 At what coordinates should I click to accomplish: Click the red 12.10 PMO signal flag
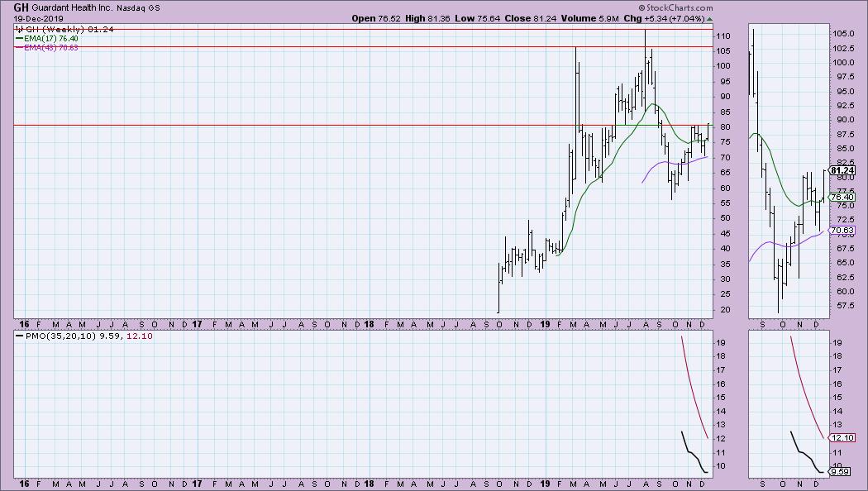[843, 438]
